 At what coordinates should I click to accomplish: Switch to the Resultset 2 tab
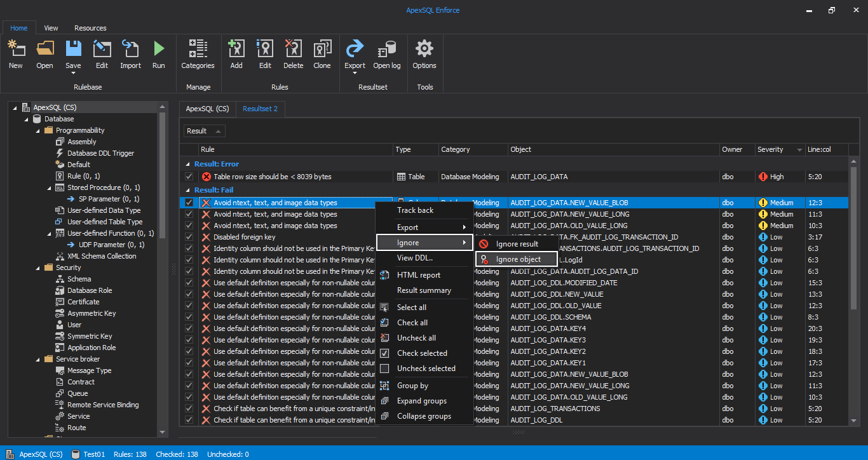click(x=260, y=109)
